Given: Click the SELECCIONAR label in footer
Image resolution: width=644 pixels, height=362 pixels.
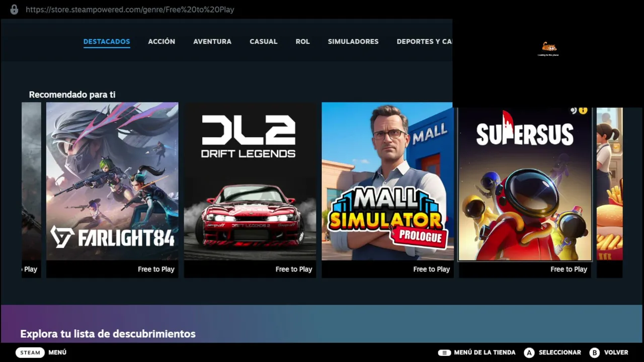Looking at the screenshot, I should pos(560,352).
